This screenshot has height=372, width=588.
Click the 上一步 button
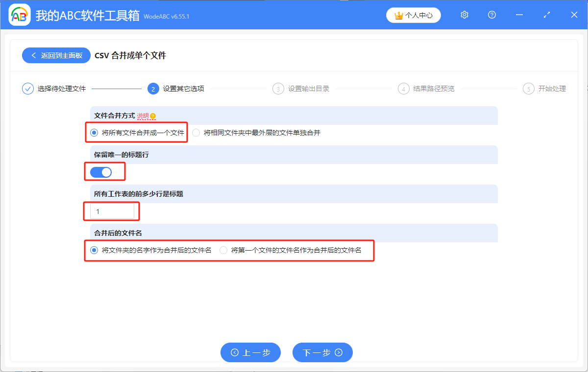250,352
